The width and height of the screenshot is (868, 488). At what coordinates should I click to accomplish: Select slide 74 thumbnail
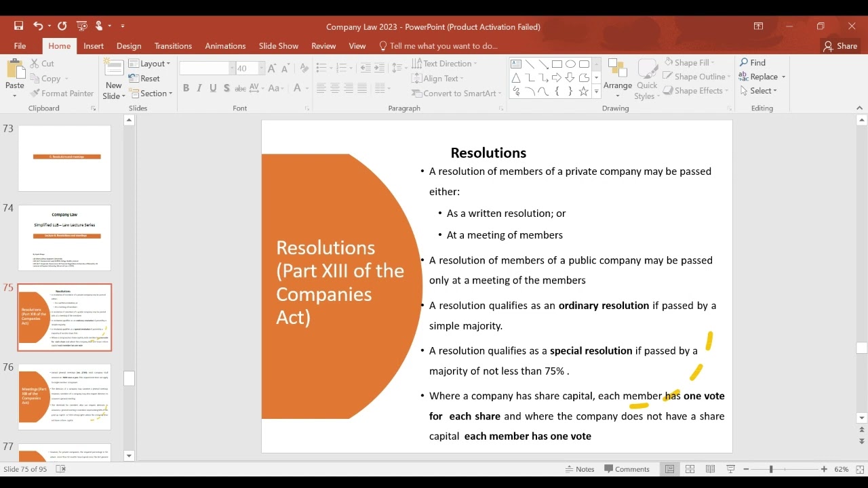pos(64,238)
